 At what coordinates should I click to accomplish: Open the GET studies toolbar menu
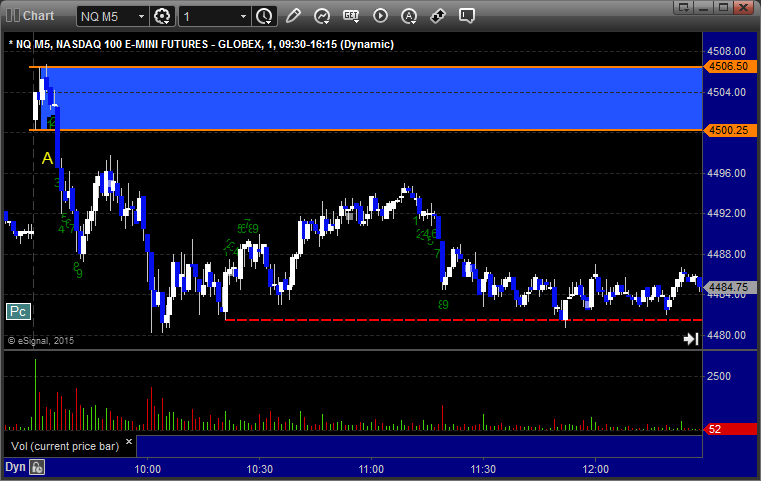tap(351, 16)
